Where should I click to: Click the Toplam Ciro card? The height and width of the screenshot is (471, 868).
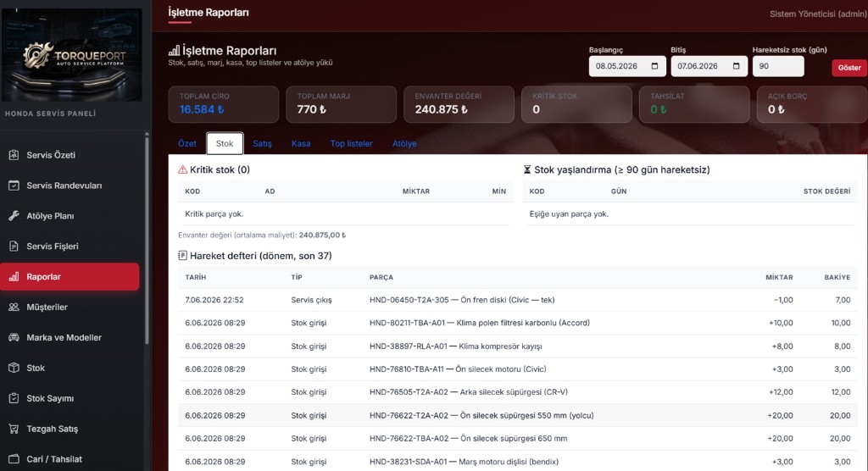[224, 104]
